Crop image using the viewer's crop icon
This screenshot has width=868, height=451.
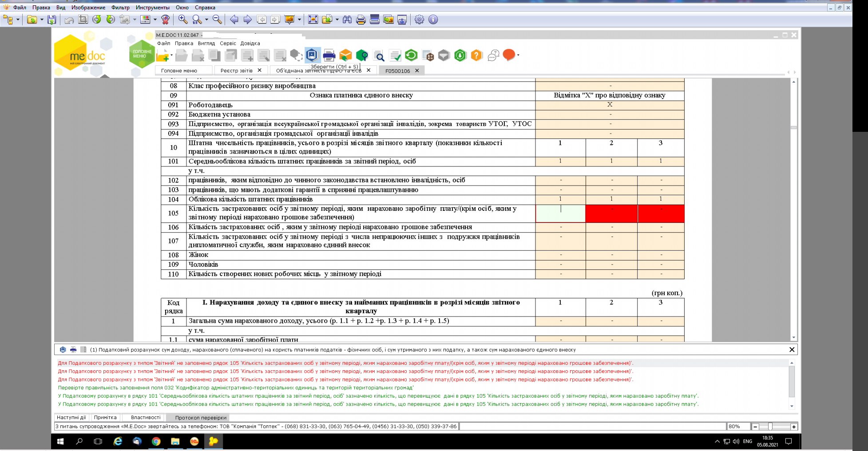coord(83,20)
